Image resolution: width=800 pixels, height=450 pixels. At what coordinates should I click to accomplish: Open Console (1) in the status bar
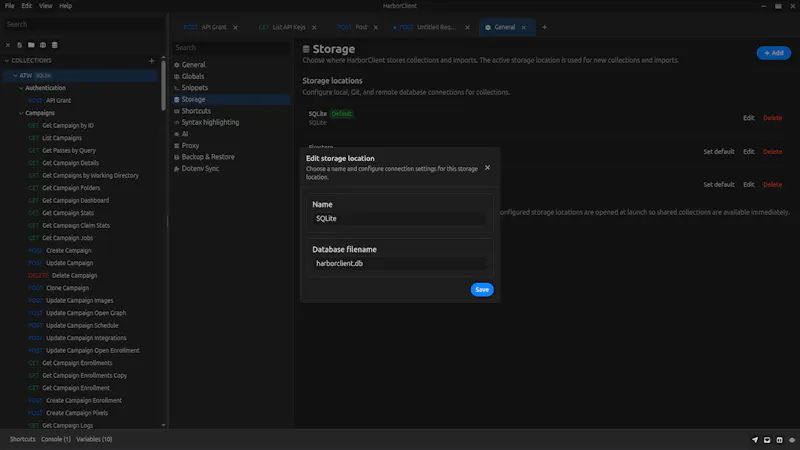tap(56, 439)
